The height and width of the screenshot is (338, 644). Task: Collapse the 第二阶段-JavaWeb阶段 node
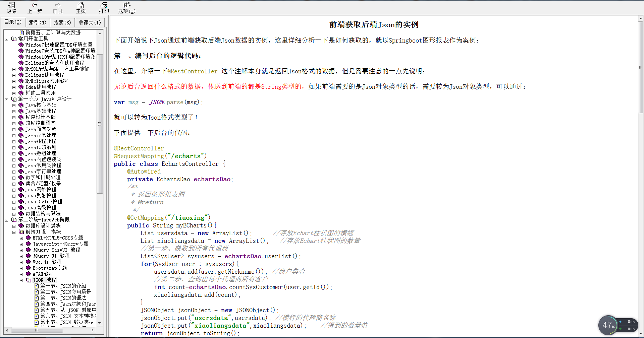(x=6, y=220)
